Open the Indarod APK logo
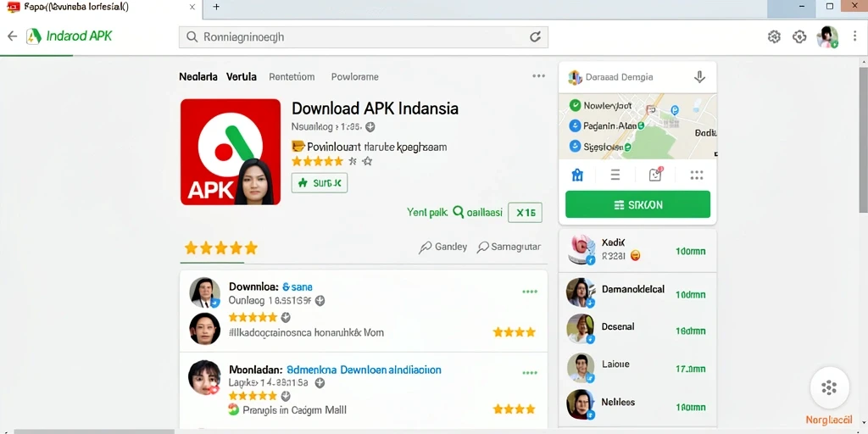 (x=70, y=36)
